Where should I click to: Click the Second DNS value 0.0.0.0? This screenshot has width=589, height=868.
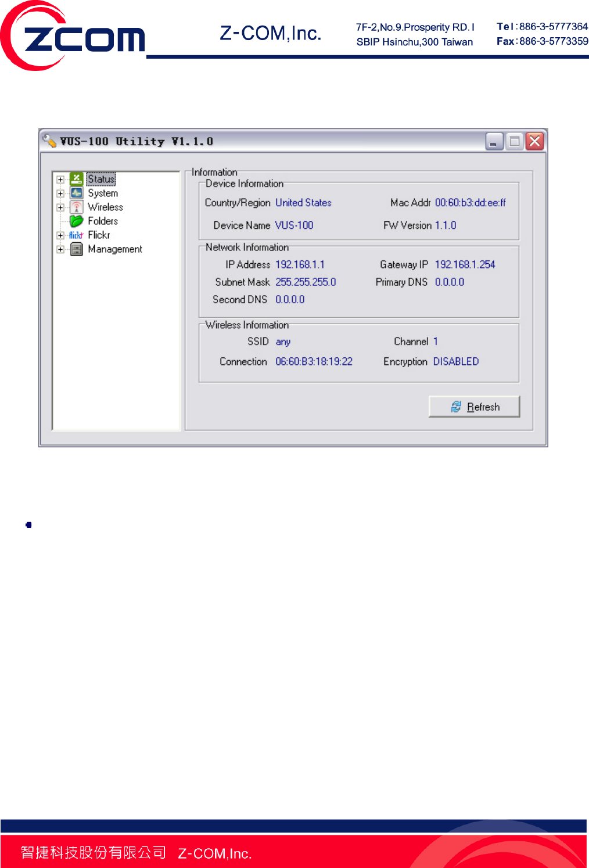[290, 300]
